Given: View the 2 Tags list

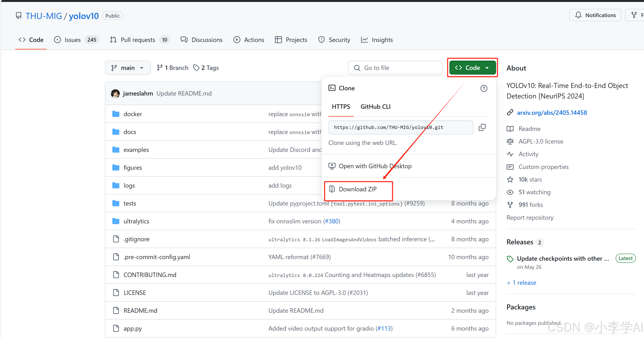Looking at the screenshot, I should pyautogui.click(x=206, y=68).
